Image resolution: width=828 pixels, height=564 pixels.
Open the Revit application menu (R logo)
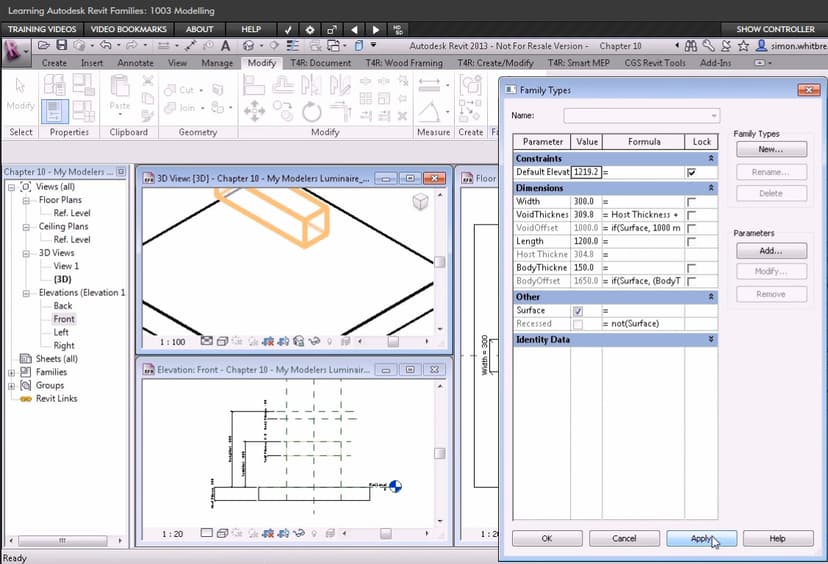[14, 52]
